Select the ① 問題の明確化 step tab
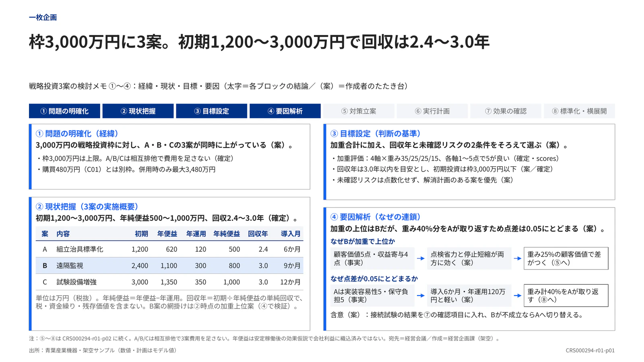 pyautogui.click(x=64, y=111)
